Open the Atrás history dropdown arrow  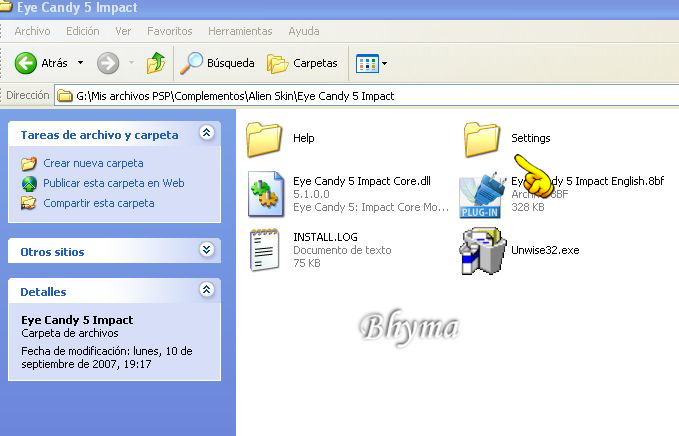pos(81,63)
